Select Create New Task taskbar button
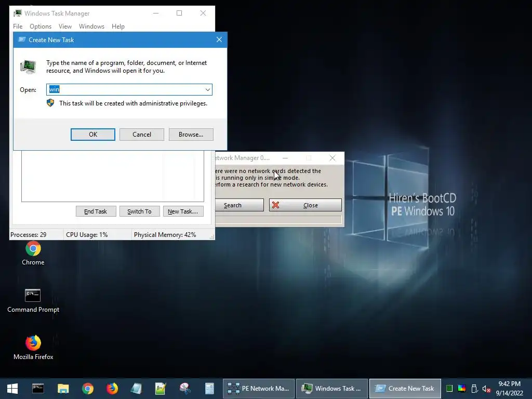The width and height of the screenshot is (532, 399). [405, 389]
